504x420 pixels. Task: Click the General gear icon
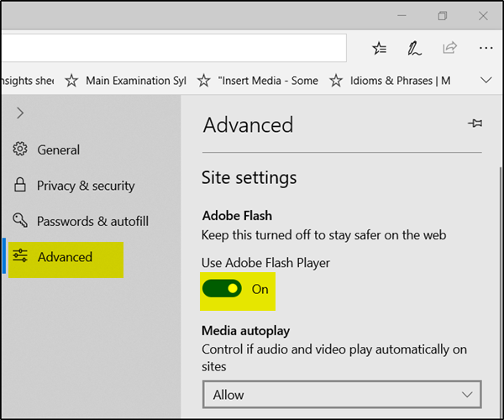point(20,150)
